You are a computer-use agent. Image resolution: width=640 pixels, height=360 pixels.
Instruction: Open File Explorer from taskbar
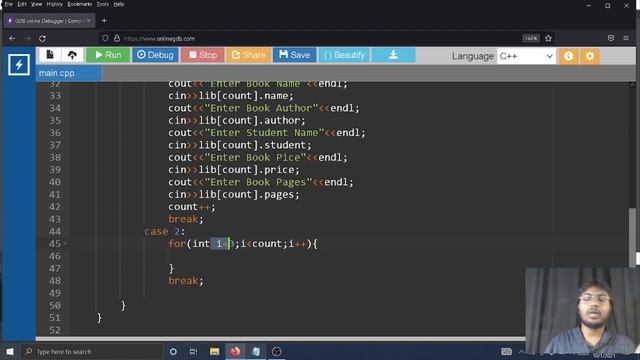214,351
